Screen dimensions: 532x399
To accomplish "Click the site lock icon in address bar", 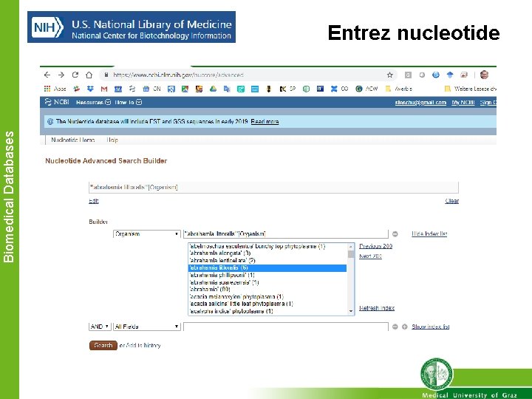I will coord(106,75).
